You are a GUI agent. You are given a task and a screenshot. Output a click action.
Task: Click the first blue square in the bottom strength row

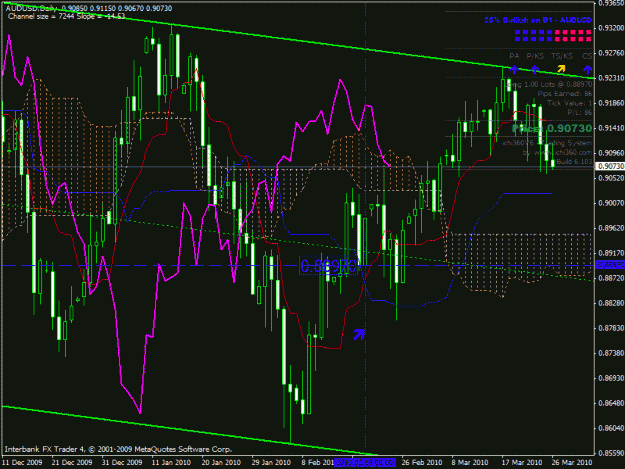[517, 39]
